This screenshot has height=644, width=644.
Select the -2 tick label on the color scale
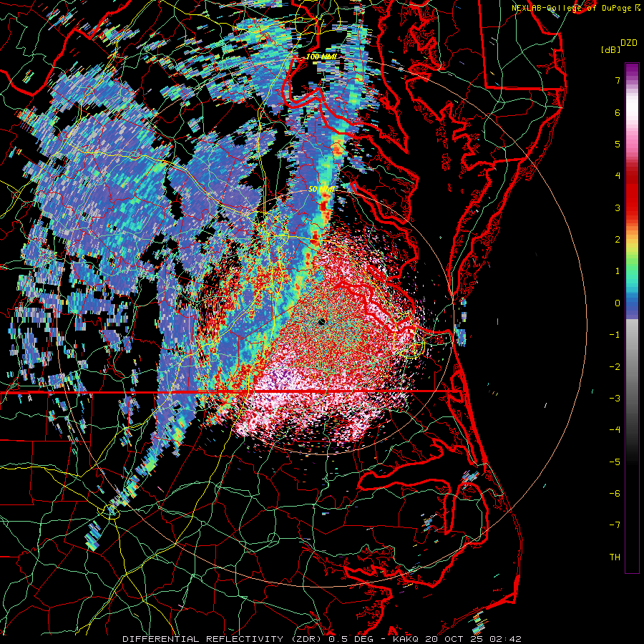click(615, 367)
